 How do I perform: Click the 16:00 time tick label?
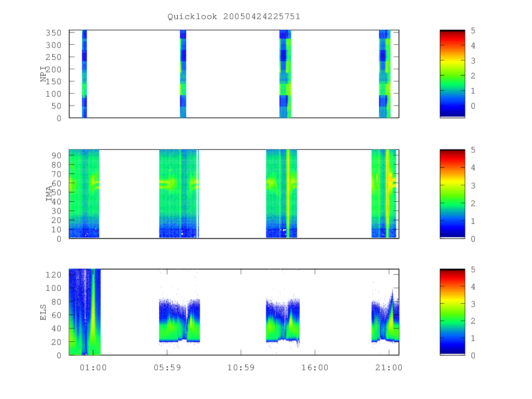[315, 368]
